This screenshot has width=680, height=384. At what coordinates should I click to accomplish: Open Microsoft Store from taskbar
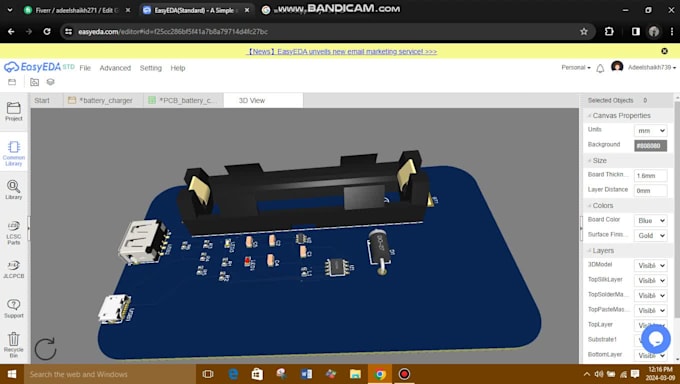pyautogui.click(x=257, y=374)
